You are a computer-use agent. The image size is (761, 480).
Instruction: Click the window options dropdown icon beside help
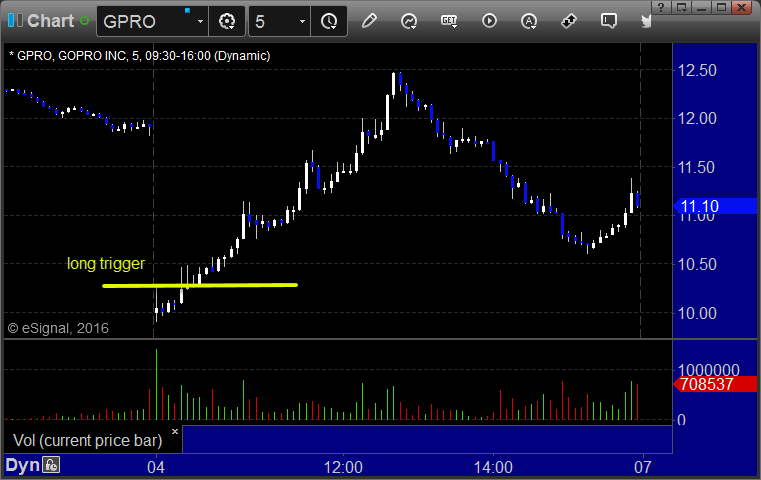click(x=681, y=7)
